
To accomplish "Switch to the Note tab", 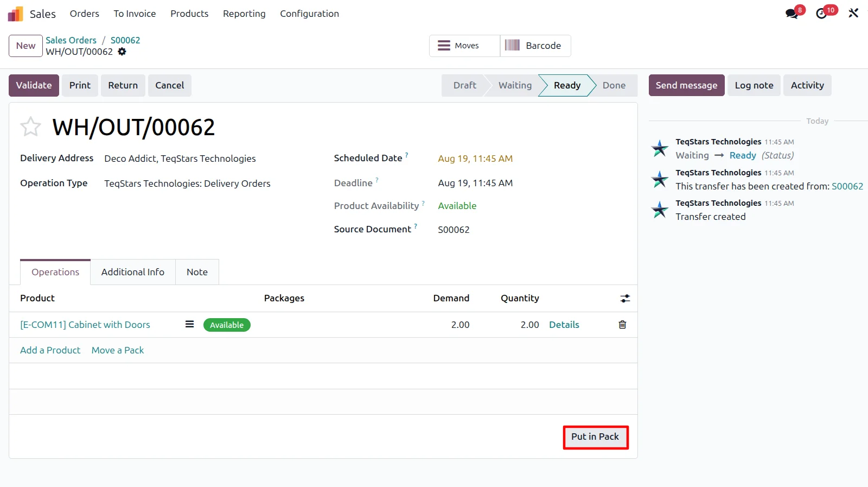I will pos(197,272).
